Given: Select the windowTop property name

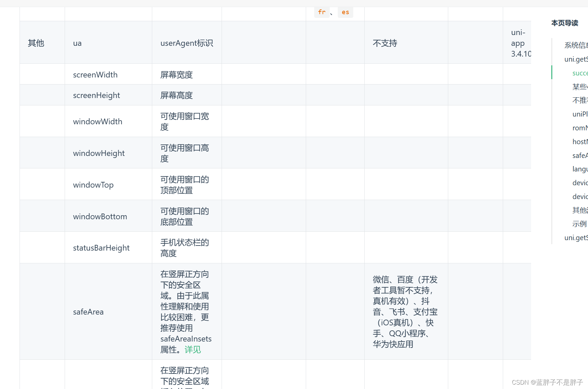Looking at the screenshot, I should click(x=93, y=185).
